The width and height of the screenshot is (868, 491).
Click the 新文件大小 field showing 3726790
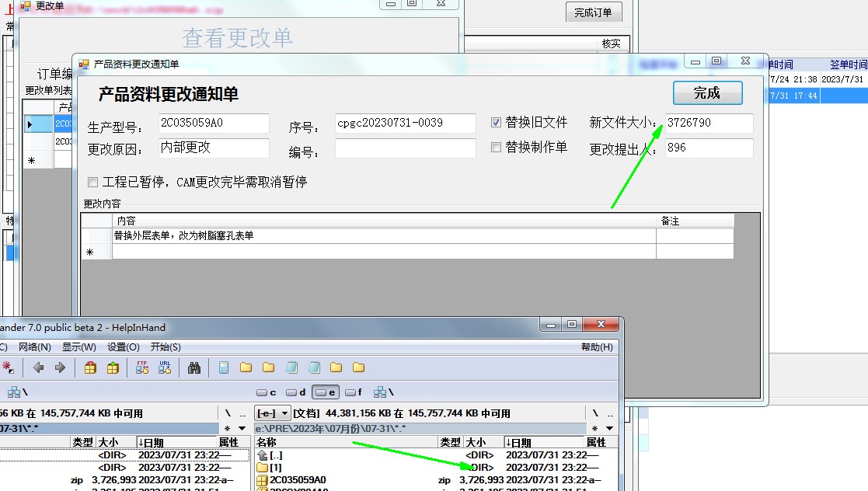point(709,123)
